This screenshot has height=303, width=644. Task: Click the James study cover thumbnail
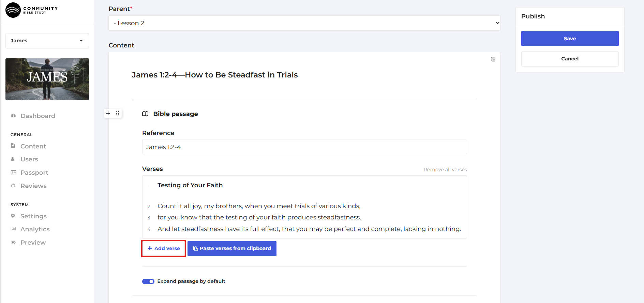(x=47, y=79)
